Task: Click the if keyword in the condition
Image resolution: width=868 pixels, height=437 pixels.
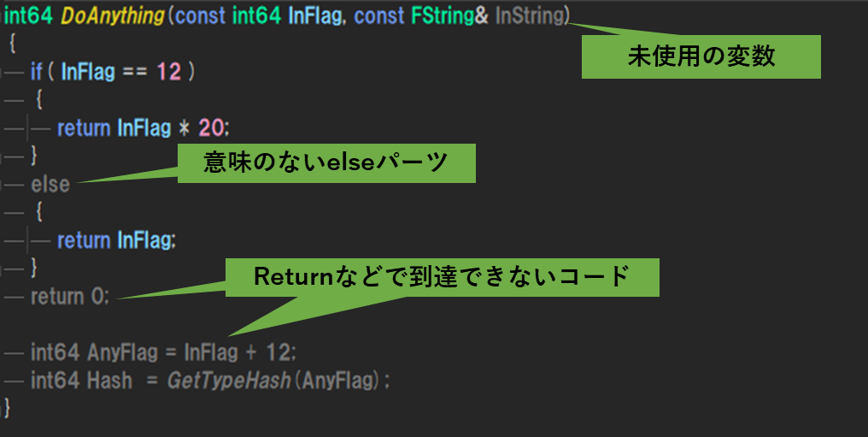Action: 36,72
